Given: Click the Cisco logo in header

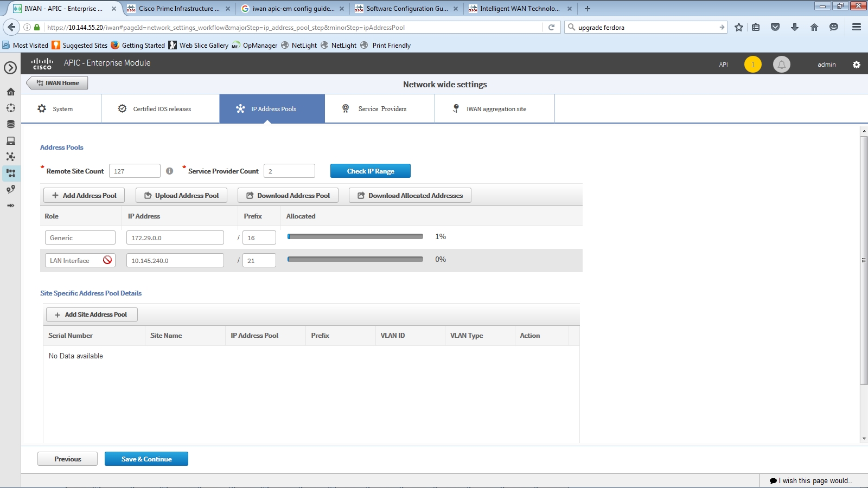Looking at the screenshot, I should tap(42, 63).
